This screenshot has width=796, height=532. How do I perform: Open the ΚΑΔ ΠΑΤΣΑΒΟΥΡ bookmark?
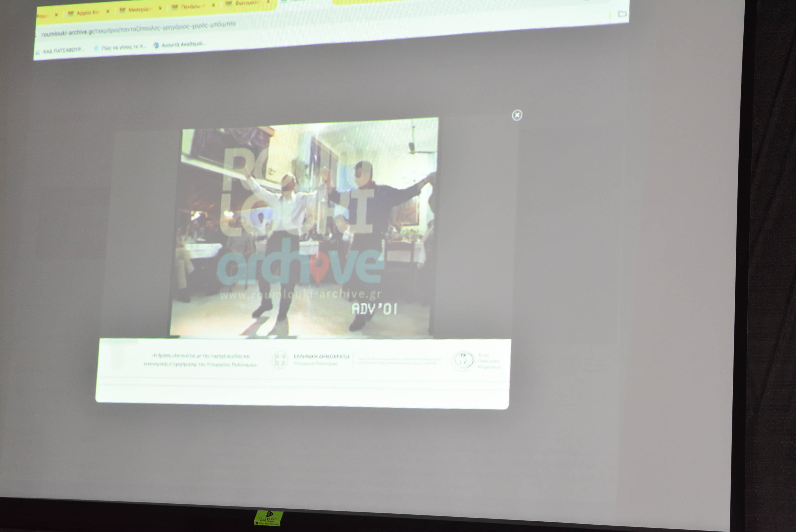tap(63, 50)
